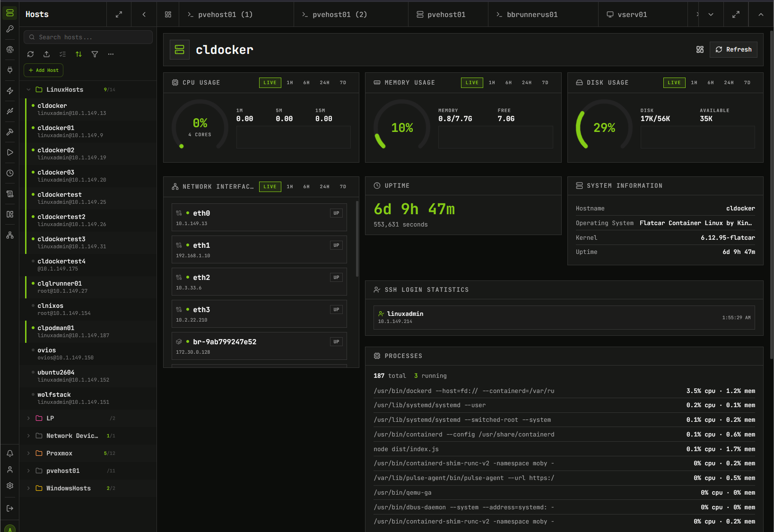The width and height of the screenshot is (774, 532).
Task: Click the Search hosts field
Action: pos(88,37)
